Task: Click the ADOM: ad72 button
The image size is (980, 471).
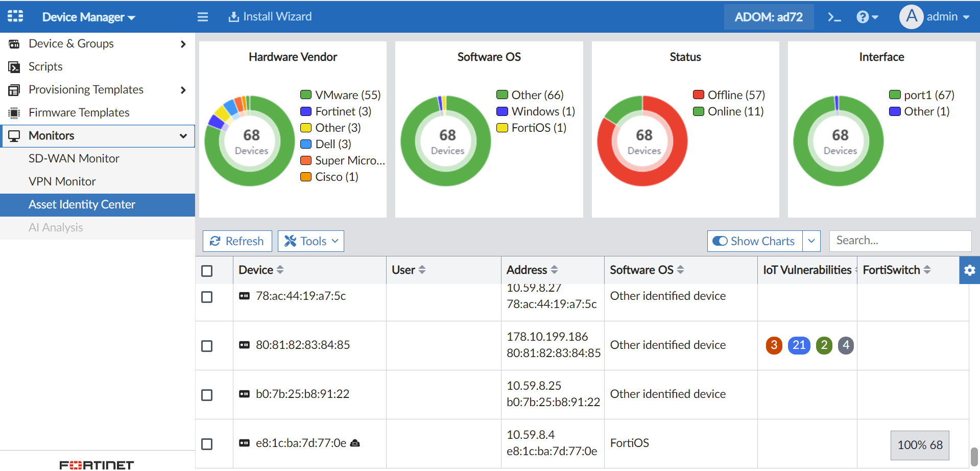Action: (769, 17)
